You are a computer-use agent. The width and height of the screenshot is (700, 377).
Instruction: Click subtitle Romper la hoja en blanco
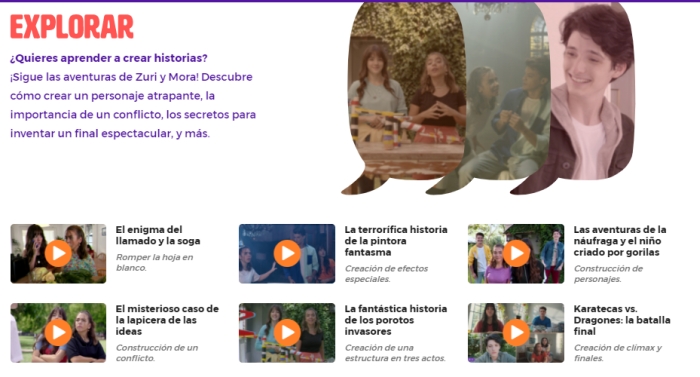[154, 262]
